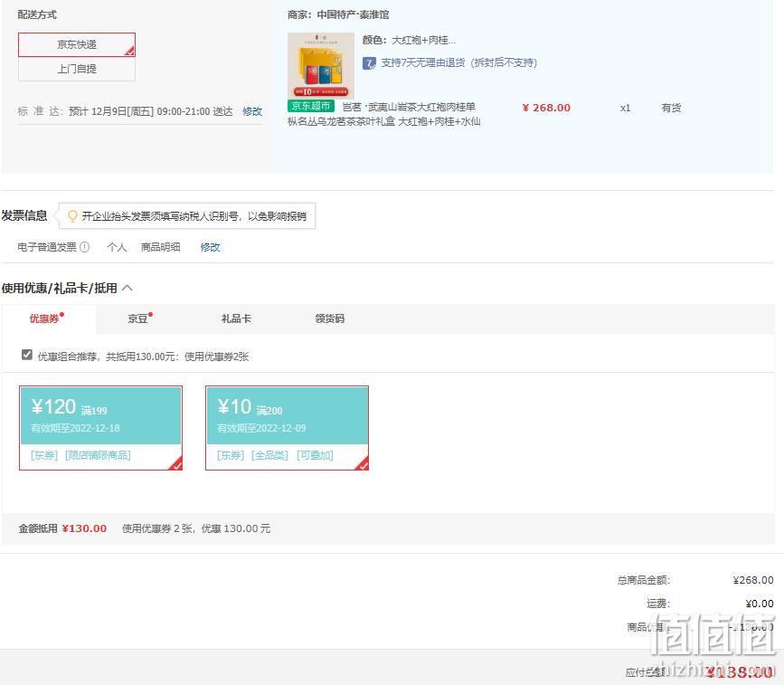This screenshot has width=784, height=685.
Task: Click the 有货 stock status
Action: tap(671, 108)
